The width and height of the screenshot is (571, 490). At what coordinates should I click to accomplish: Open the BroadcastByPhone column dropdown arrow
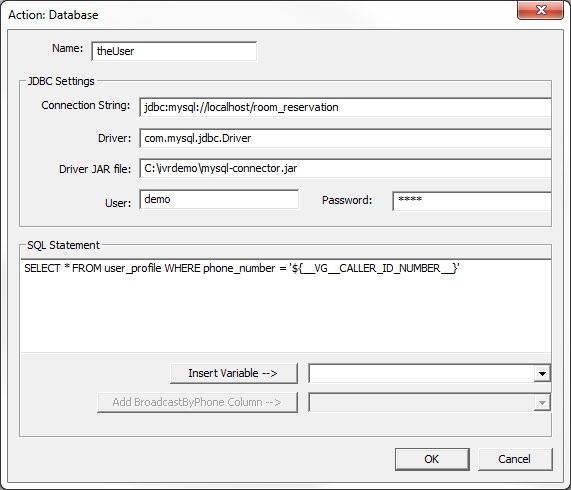(542, 403)
